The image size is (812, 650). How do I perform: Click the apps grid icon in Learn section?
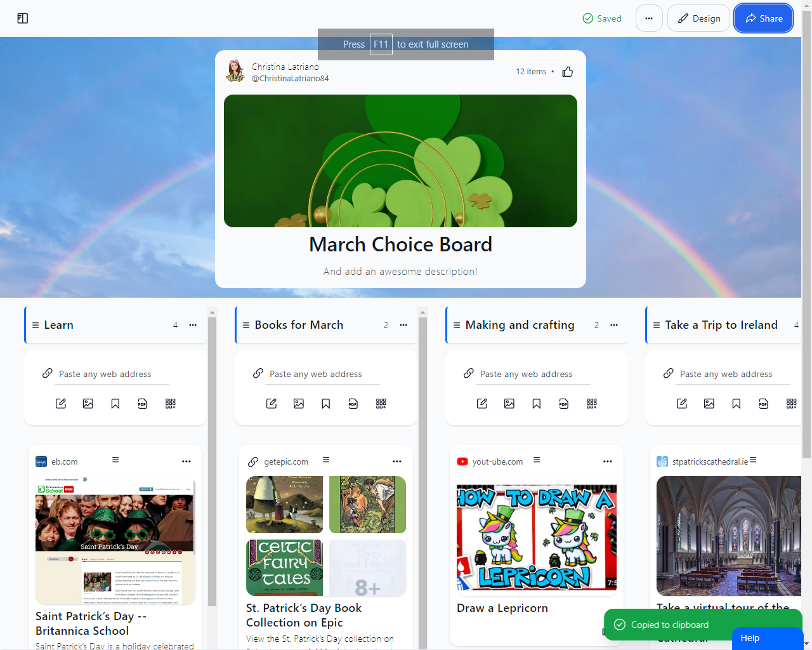pyautogui.click(x=171, y=404)
